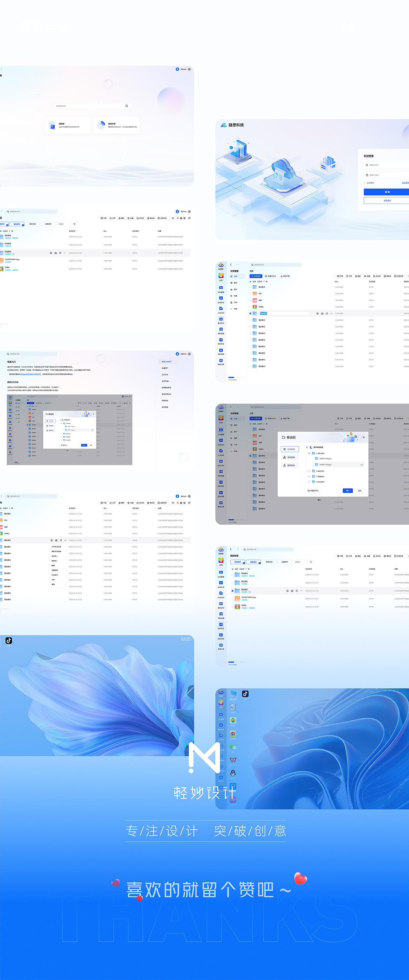This screenshot has width=409, height=980.
Task: Click blue 登录 button on login screen
Action: 386,192
